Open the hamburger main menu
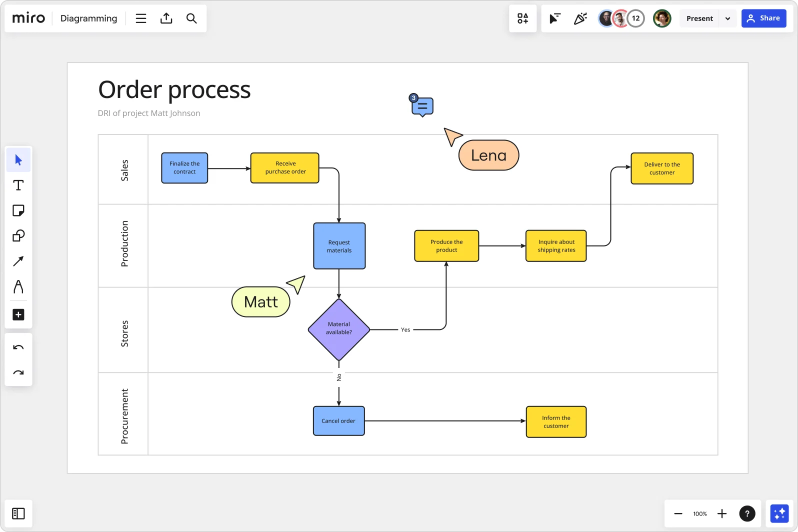This screenshot has width=798, height=532. 141,18
